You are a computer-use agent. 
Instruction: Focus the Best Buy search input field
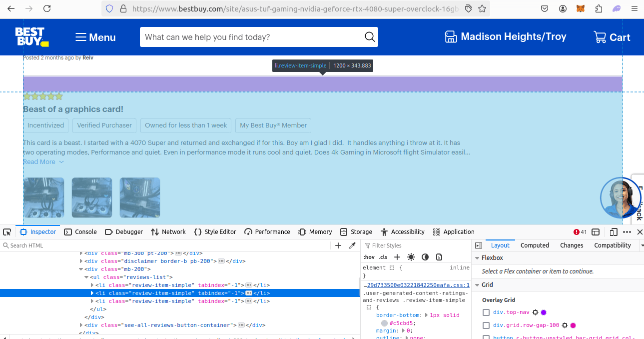click(x=252, y=37)
